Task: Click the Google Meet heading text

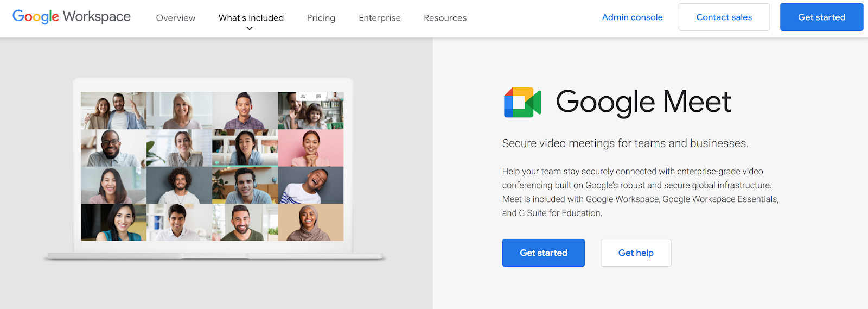Action: point(643,102)
